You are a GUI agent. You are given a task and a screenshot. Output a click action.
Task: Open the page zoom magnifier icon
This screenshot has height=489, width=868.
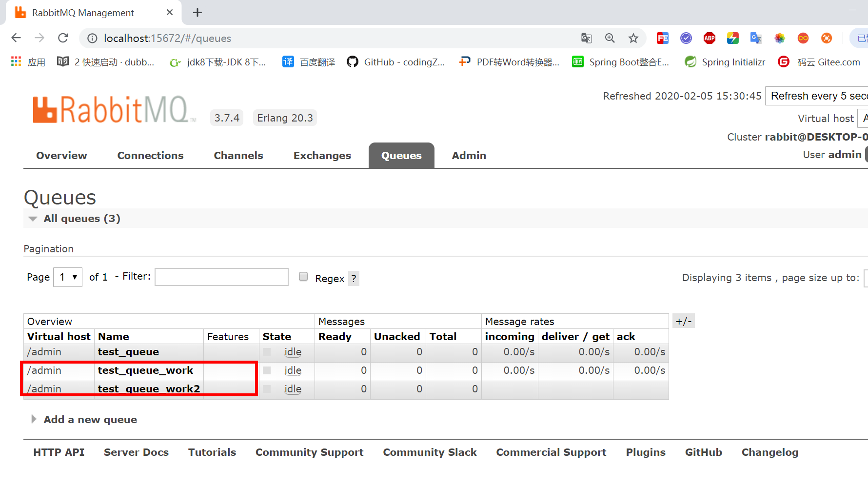[610, 38]
